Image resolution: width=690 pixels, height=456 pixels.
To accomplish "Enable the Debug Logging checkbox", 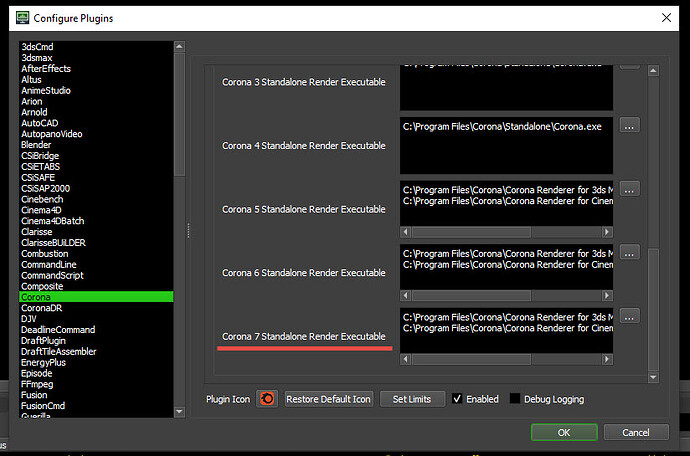I will click(x=515, y=399).
